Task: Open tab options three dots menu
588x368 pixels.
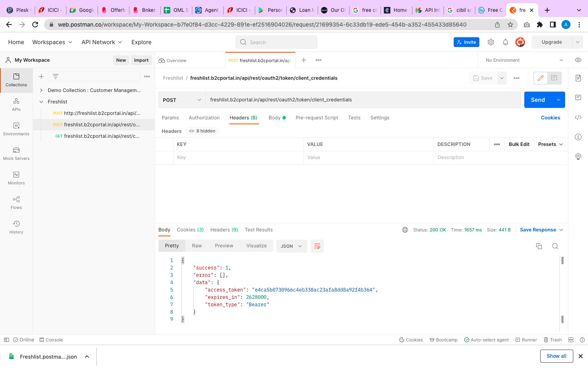Action: tap(318, 60)
